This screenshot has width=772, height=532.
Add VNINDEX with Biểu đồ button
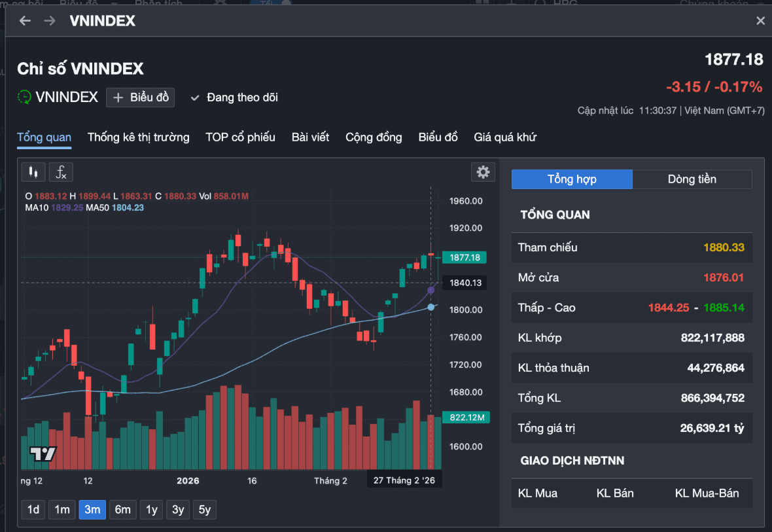pyautogui.click(x=140, y=98)
